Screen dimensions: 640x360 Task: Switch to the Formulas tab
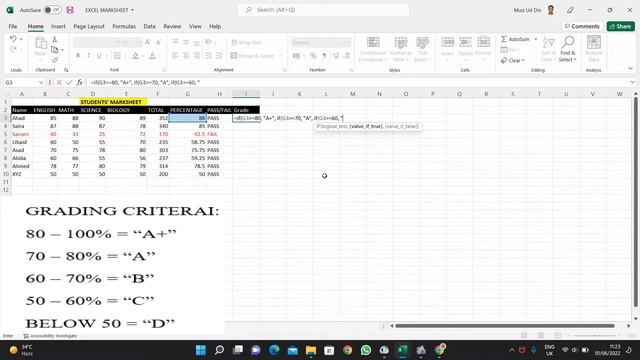pyautogui.click(x=124, y=26)
